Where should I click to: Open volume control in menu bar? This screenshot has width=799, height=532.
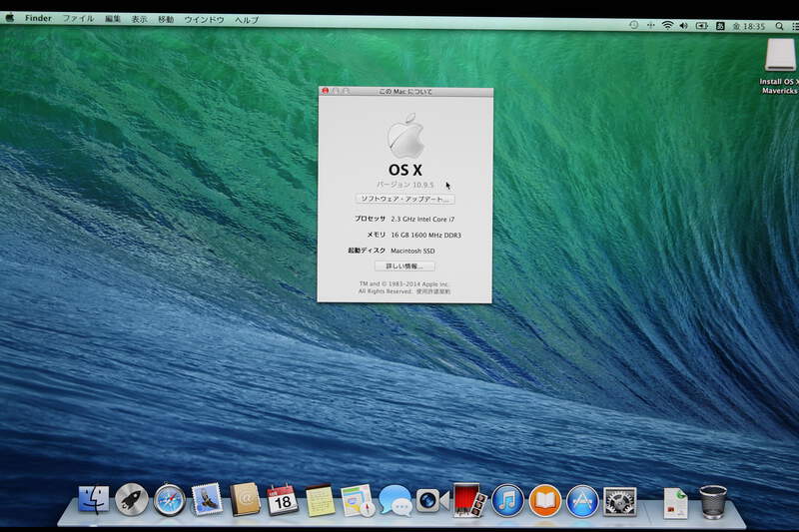click(684, 23)
